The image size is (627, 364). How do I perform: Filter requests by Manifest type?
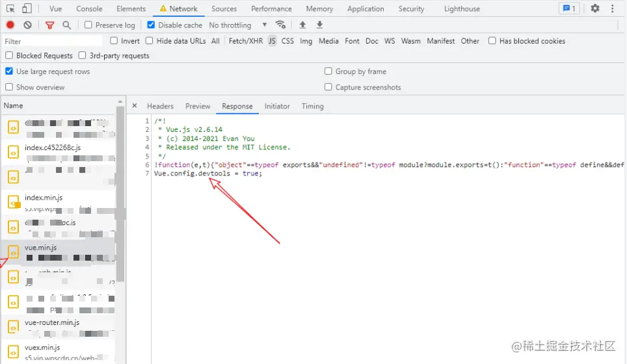click(x=441, y=41)
